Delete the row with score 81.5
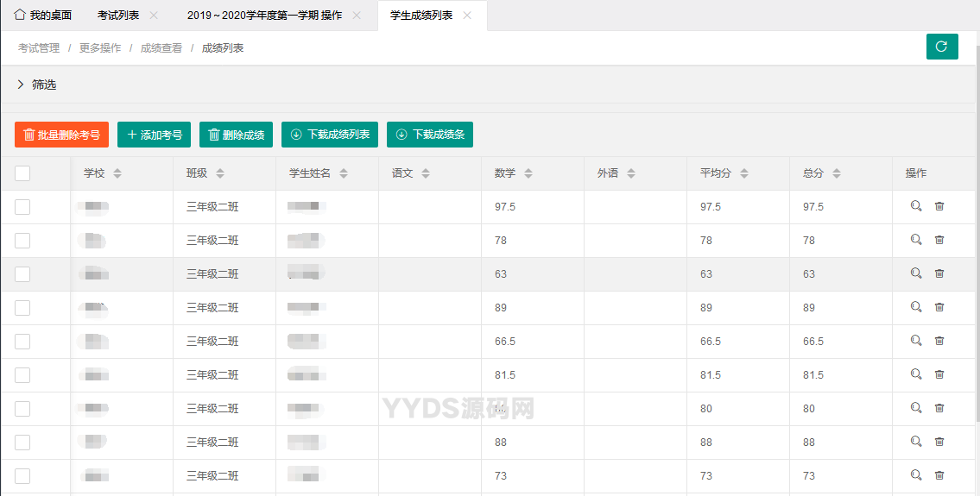This screenshot has height=496, width=980. 939,374
